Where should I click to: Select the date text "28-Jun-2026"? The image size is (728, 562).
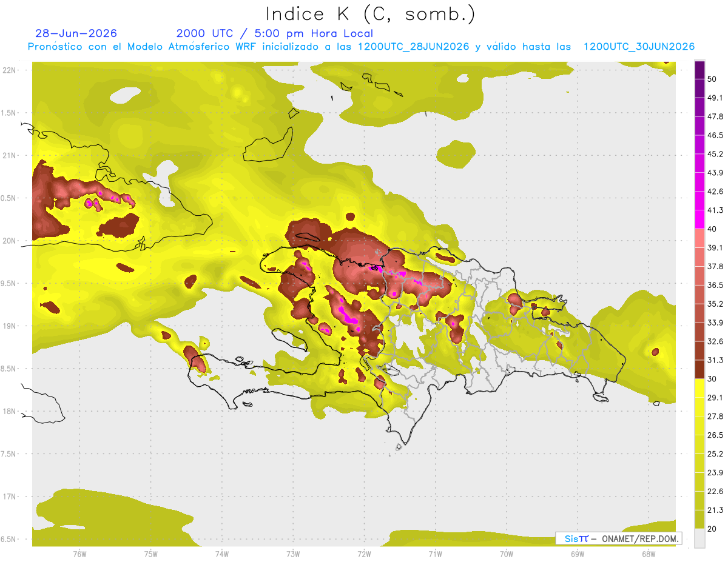(x=76, y=33)
